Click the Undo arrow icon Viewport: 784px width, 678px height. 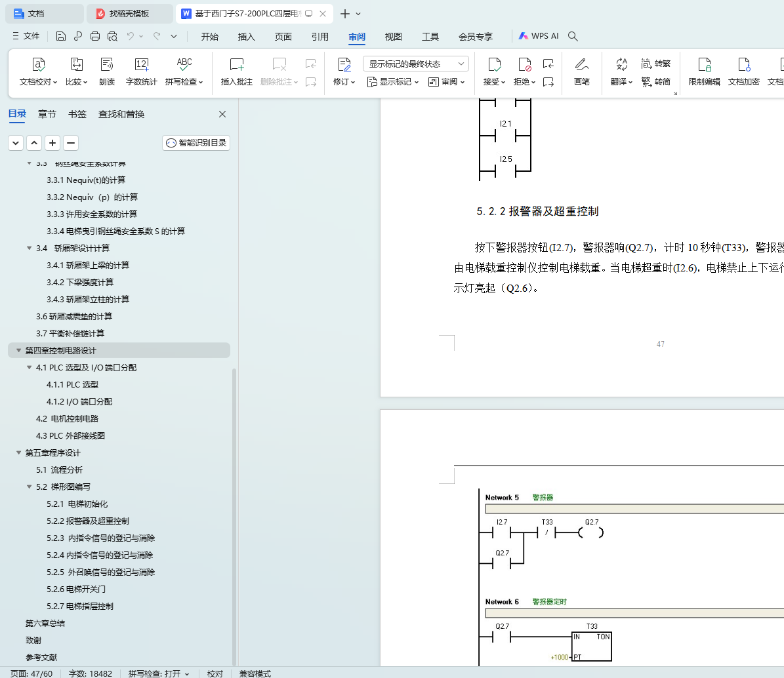click(x=131, y=36)
